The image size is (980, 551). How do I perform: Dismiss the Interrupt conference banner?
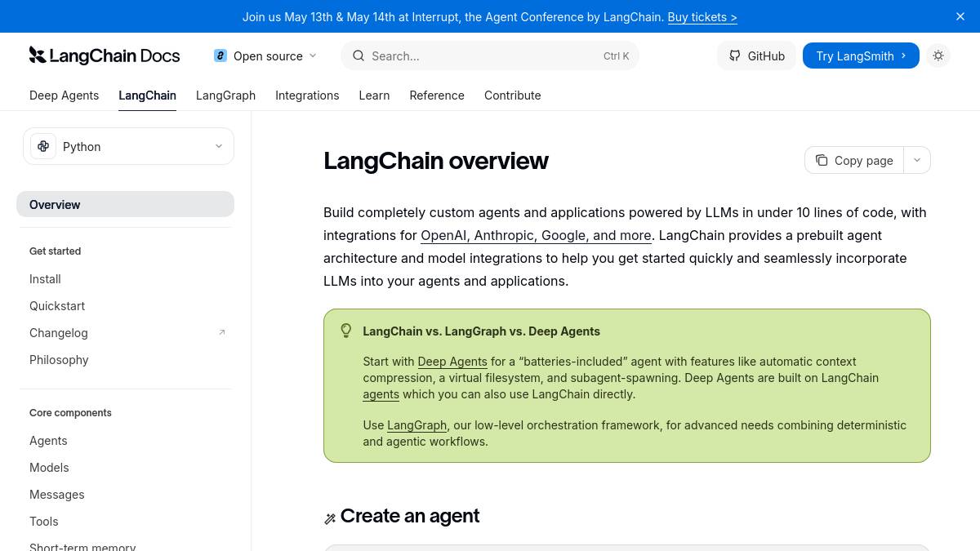pos(960,16)
